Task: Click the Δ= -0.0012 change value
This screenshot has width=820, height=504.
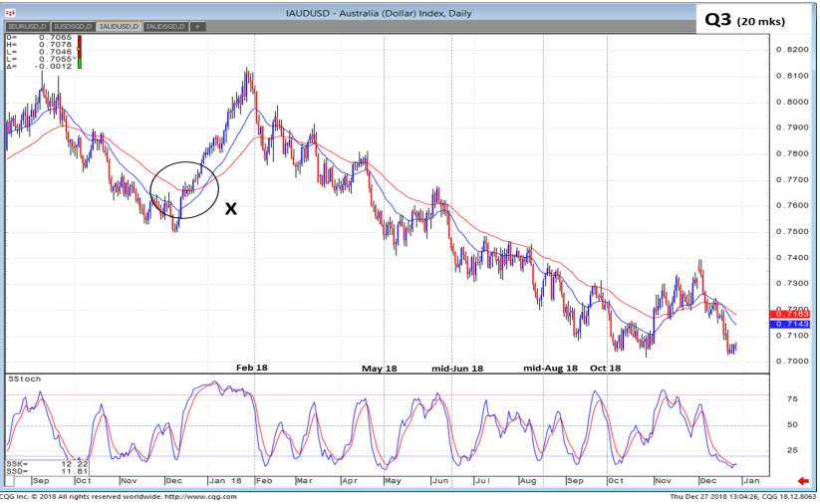Action: [39, 67]
